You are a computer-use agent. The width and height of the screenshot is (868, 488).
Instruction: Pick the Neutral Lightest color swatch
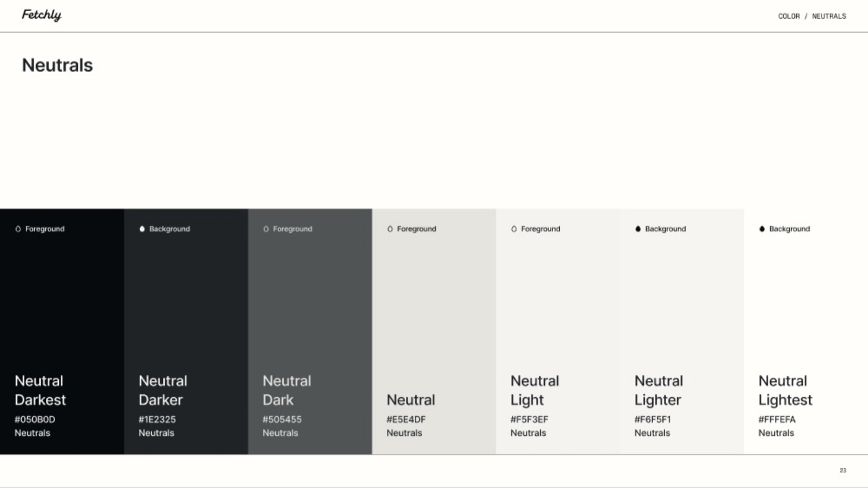806,332
